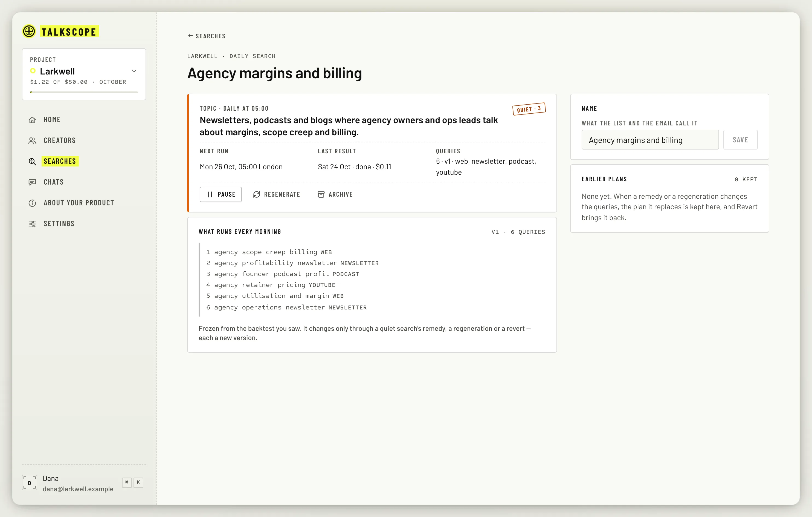Click the Archive button label
Viewport: 812px width, 517px height.
(341, 194)
